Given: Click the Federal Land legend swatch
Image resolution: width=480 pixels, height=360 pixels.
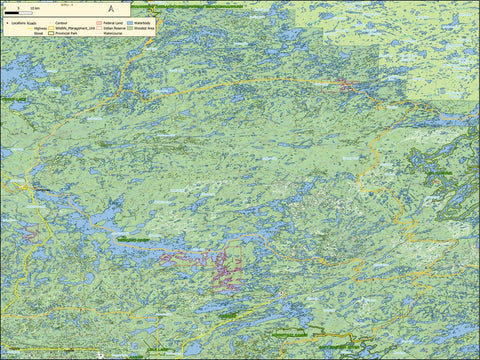Looking at the screenshot, I should tap(99, 23).
